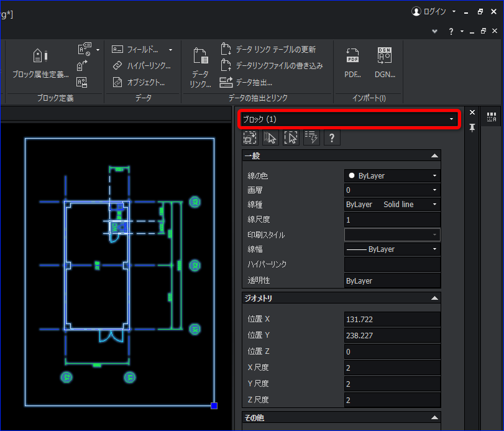Open the PDF import tool
Image resolution: width=504 pixels, height=431 pixels.
(x=352, y=63)
